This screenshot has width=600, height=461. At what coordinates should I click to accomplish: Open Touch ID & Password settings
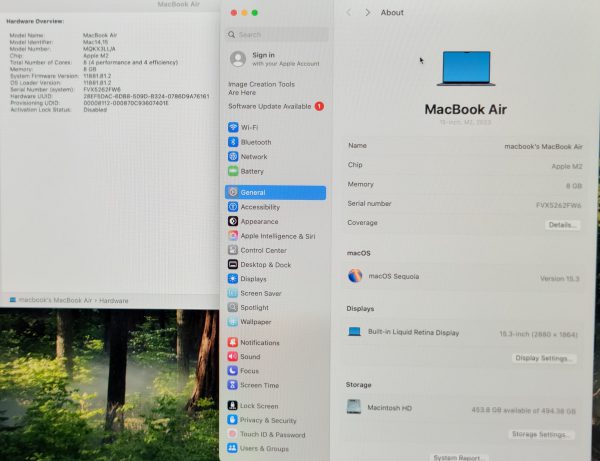(272, 435)
